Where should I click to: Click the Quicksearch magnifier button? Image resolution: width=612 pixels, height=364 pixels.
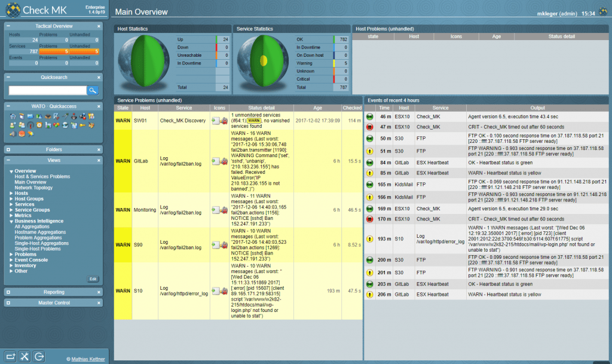(x=93, y=90)
